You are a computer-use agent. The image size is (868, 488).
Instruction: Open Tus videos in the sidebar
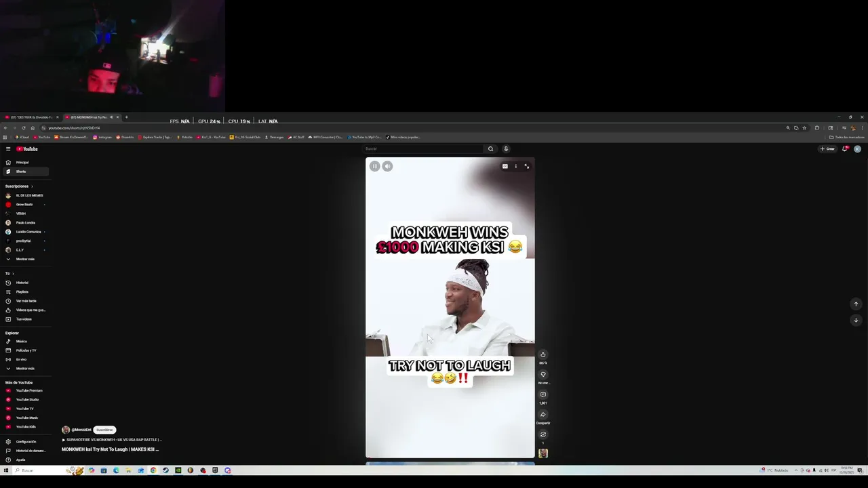[24, 319]
